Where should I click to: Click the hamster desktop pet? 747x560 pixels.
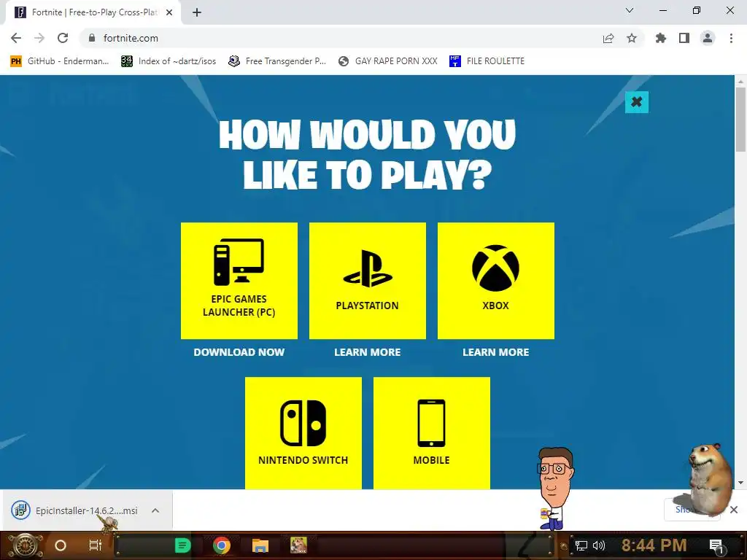tap(711, 480)
